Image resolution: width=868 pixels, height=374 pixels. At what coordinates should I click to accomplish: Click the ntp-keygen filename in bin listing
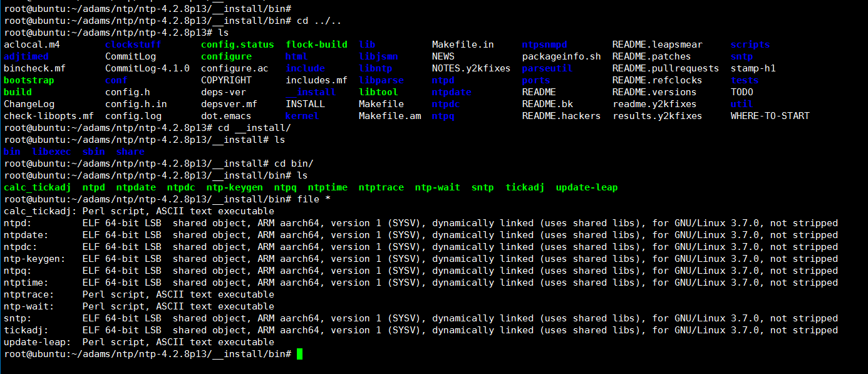235,187
